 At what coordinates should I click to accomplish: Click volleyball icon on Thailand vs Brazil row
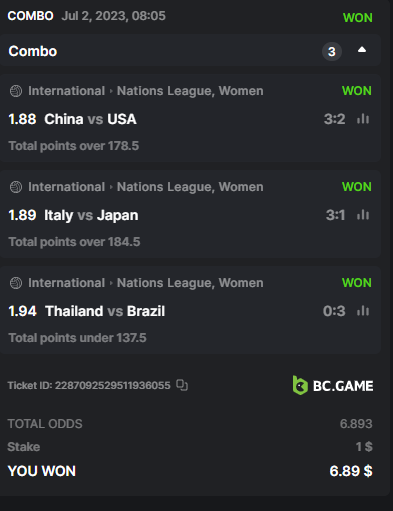pyautogui.click(x=16, y=283)
